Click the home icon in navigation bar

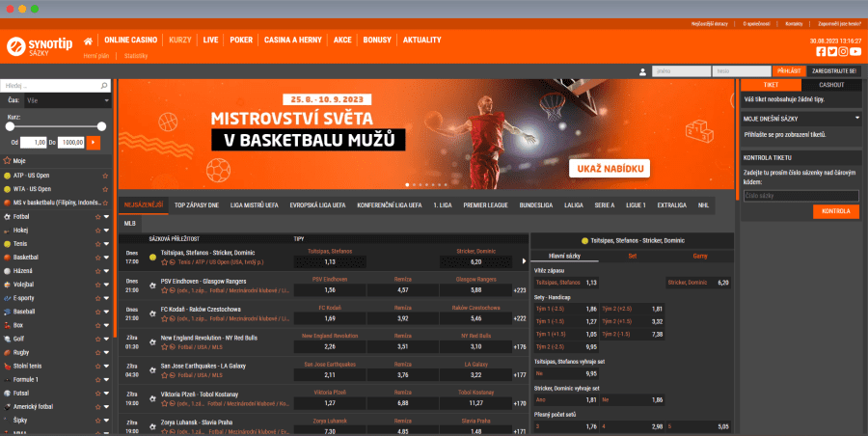click(89, 41)
